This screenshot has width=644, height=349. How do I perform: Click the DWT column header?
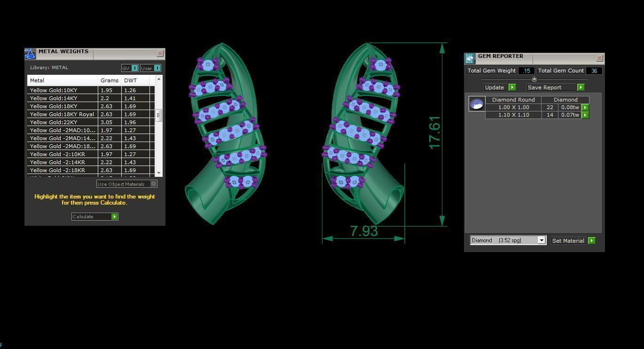[x=135, y=80]
